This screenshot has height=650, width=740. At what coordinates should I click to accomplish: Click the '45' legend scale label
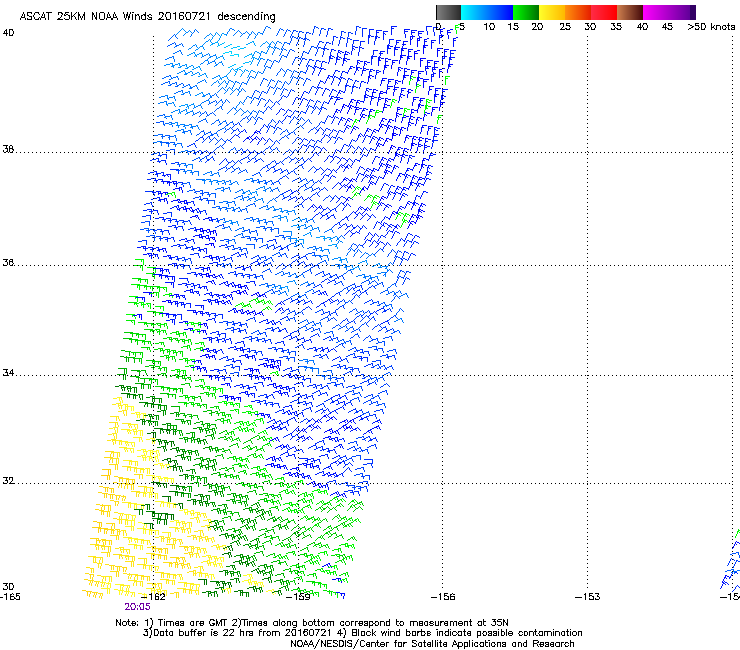pos(667,27)
